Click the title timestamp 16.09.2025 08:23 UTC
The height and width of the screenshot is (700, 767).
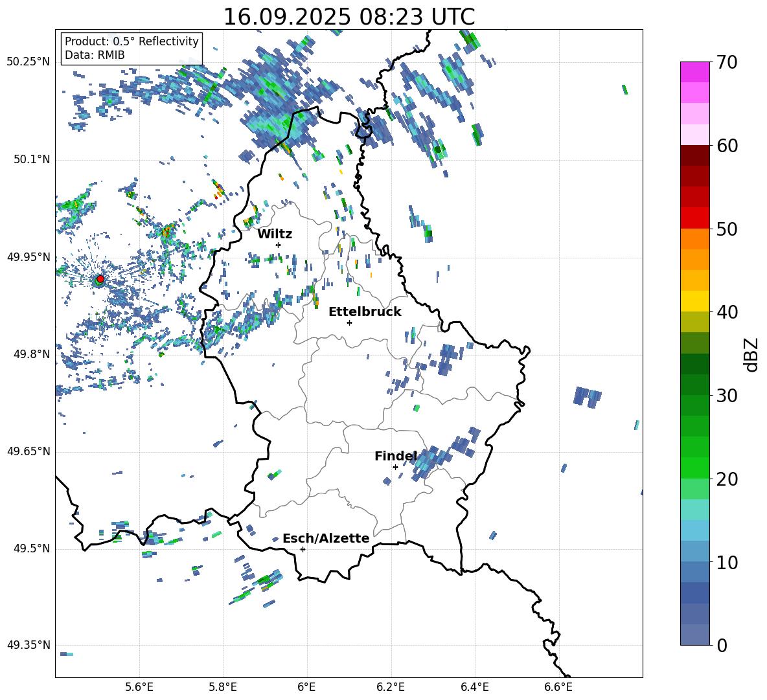click(x=349, y=17)
